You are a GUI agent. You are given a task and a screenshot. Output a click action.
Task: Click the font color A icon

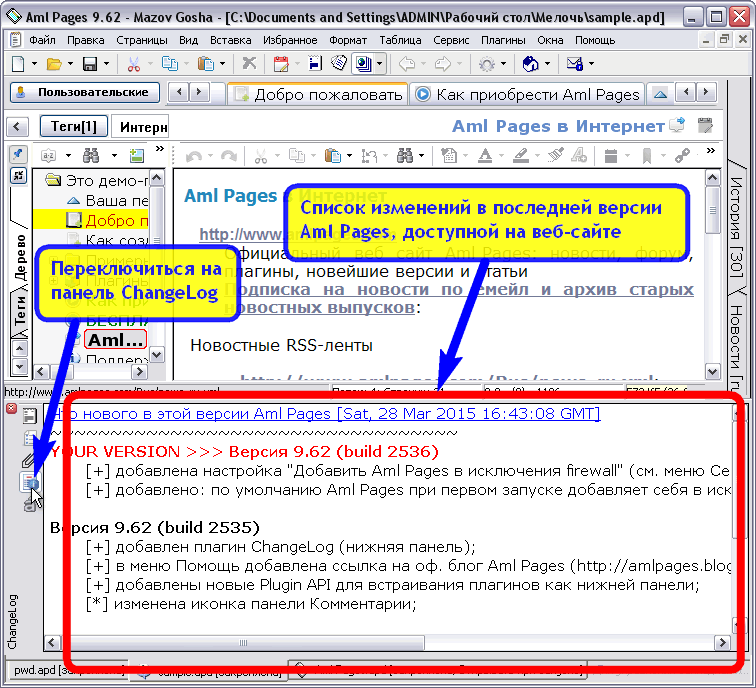(x=485, y=156)
